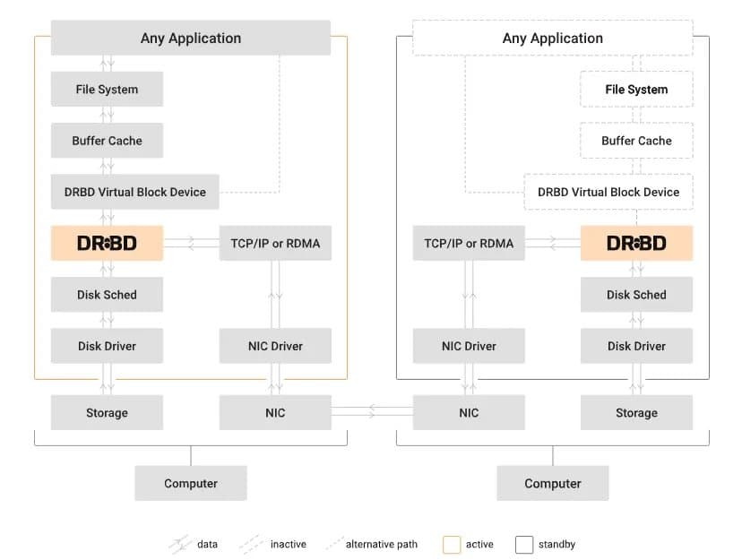Screen dimensions: 742x560
Task: Click the left Computer label
Action: [190, 482]
